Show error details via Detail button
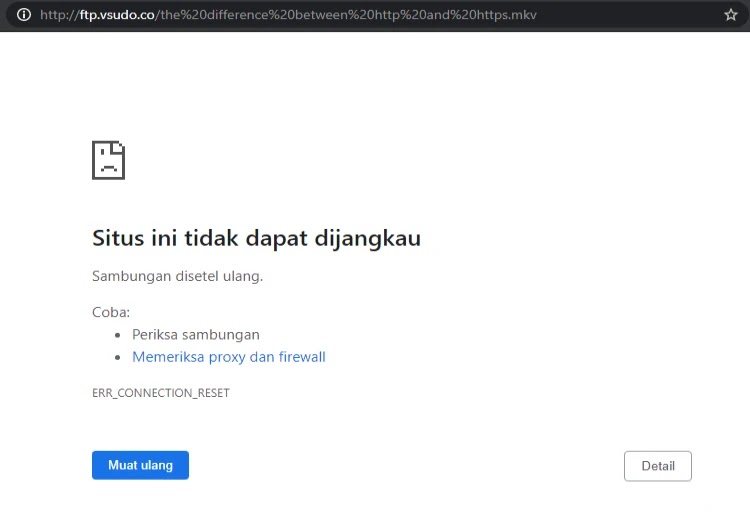750x530 pixels. tap(658, 466)
